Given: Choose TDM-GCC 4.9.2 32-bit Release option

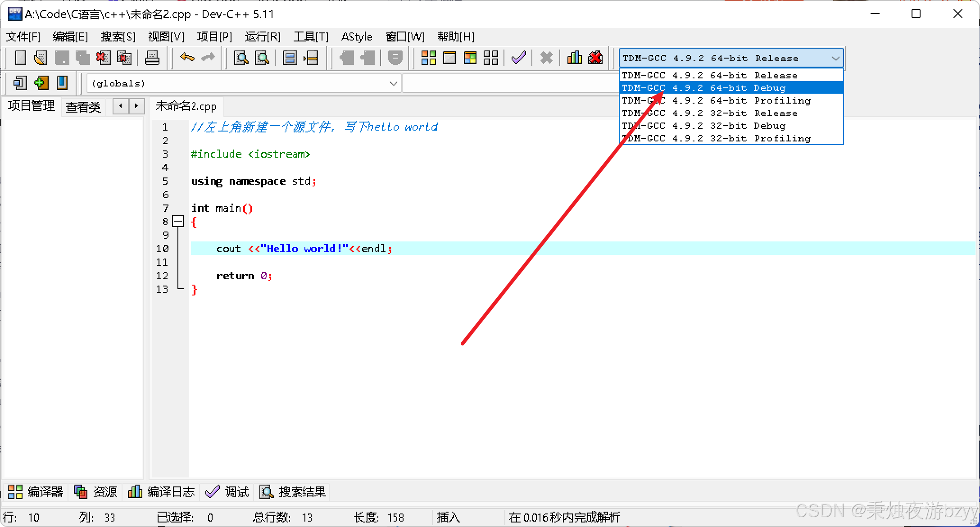Looking at the screenshot, I should [x=730, y=113].
